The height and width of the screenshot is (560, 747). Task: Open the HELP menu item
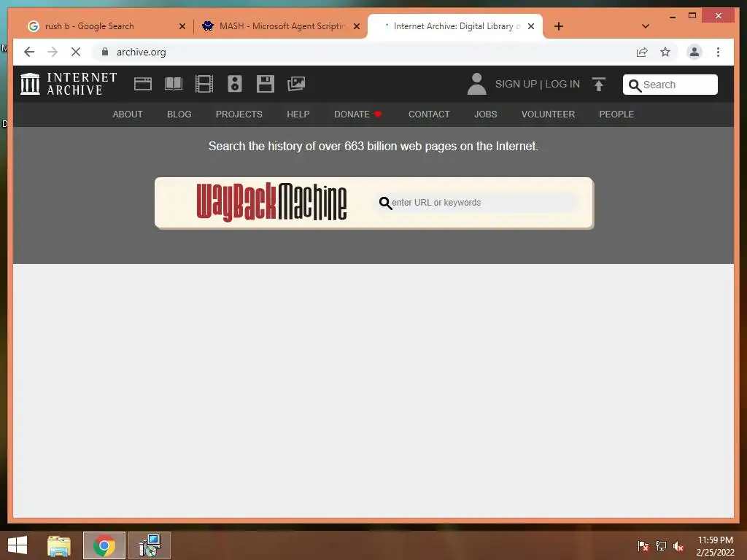click(298, 114)
